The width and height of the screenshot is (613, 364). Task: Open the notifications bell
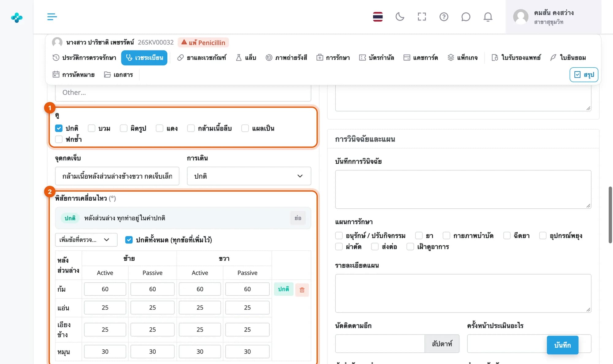[488, 17]
